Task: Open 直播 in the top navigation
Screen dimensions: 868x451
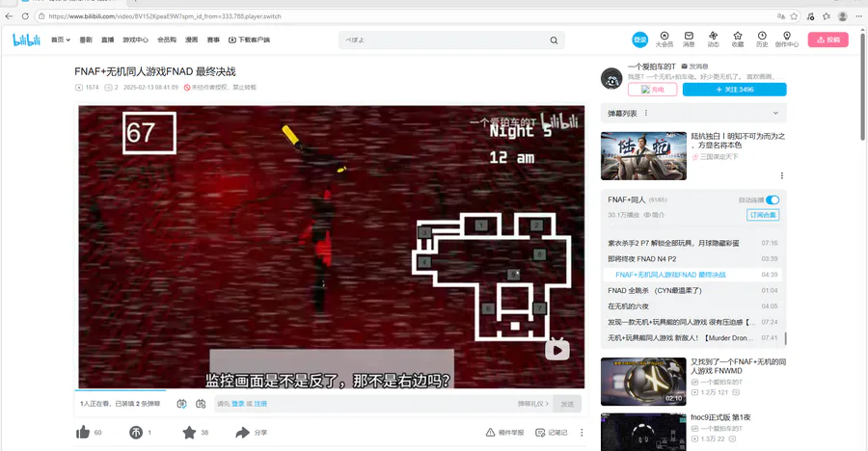Action: click(x=107, y=40)
